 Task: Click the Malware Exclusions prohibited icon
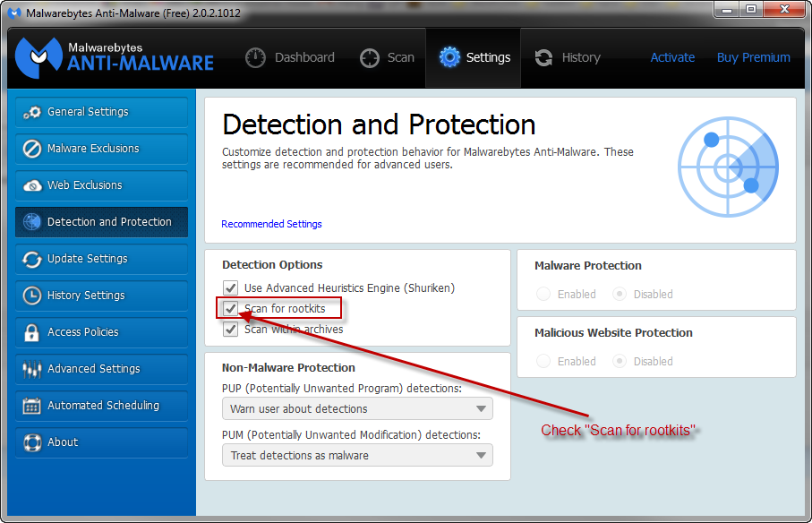tap(32, 149)
